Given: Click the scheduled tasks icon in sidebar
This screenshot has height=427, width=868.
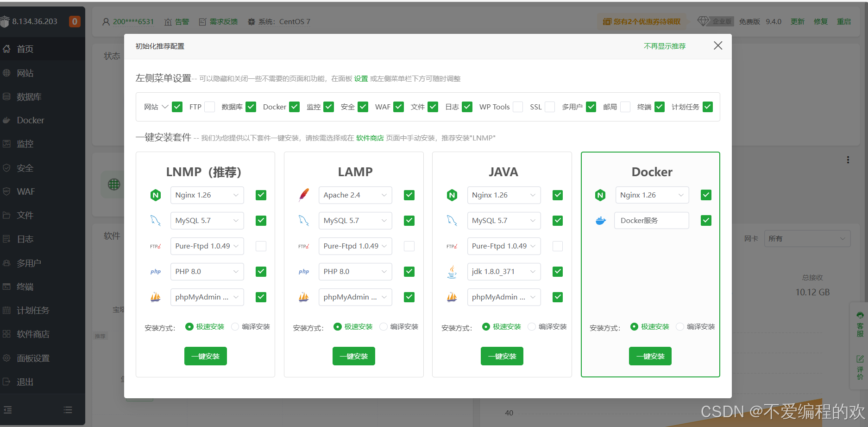Looking at the screenshot, I should [x=6, y=310].
